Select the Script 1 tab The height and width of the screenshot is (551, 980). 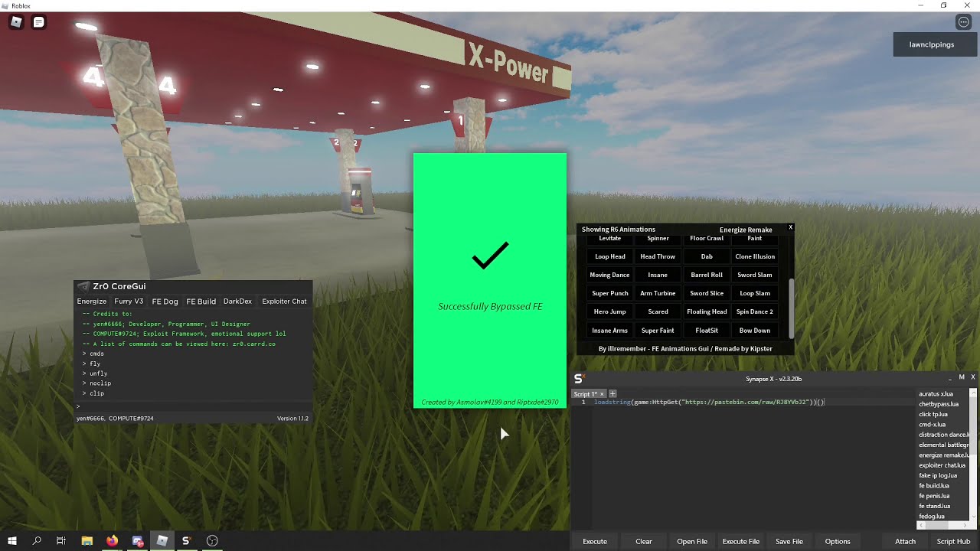[x=586, y=394]
